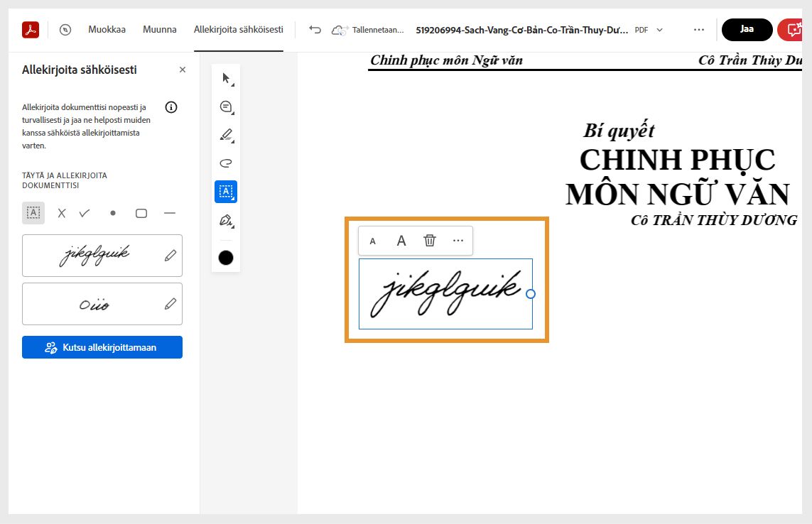
Task: Expand the file name dropdown chevron
Action: (660, 30)
